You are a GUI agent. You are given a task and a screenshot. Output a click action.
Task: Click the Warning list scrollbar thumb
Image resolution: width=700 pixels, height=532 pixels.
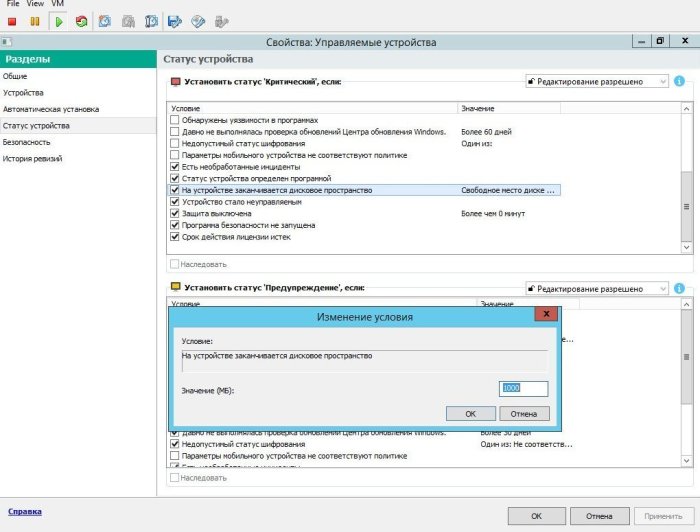(687, 357)
